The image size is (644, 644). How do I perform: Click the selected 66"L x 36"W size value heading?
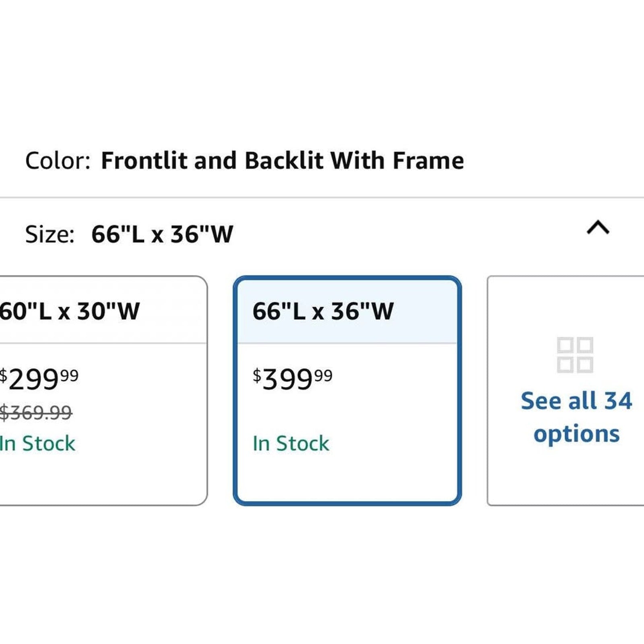point(162,234)
